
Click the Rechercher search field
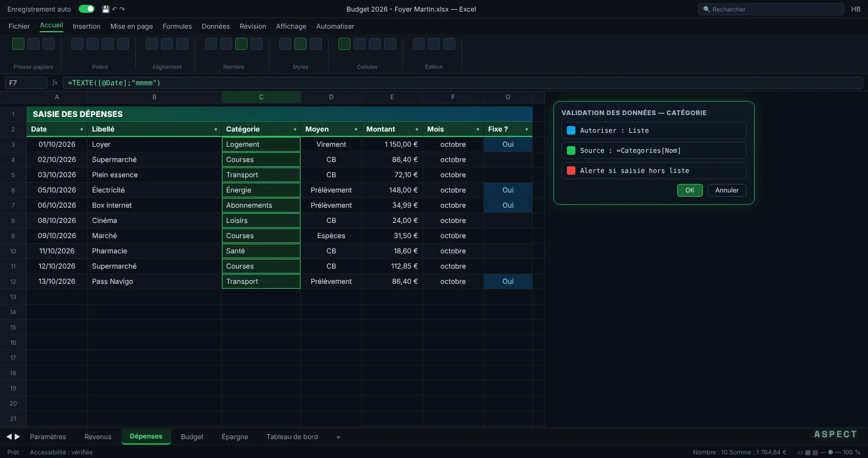[771, 9]
